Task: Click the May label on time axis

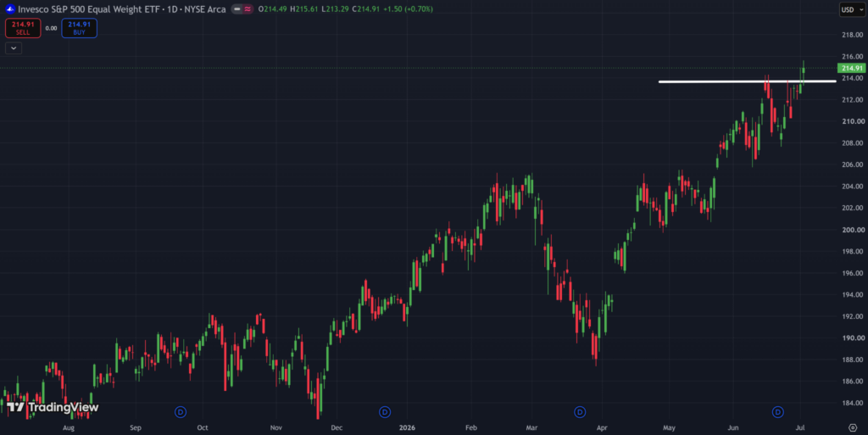Action: tap(670, 428)
